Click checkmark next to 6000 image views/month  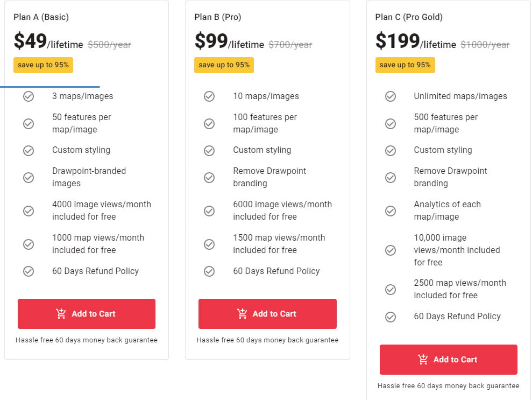click(x=209, y=210)
